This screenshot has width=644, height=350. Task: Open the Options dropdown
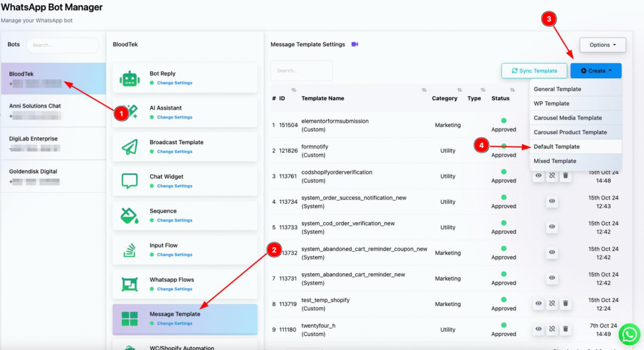tap(602, 45)
